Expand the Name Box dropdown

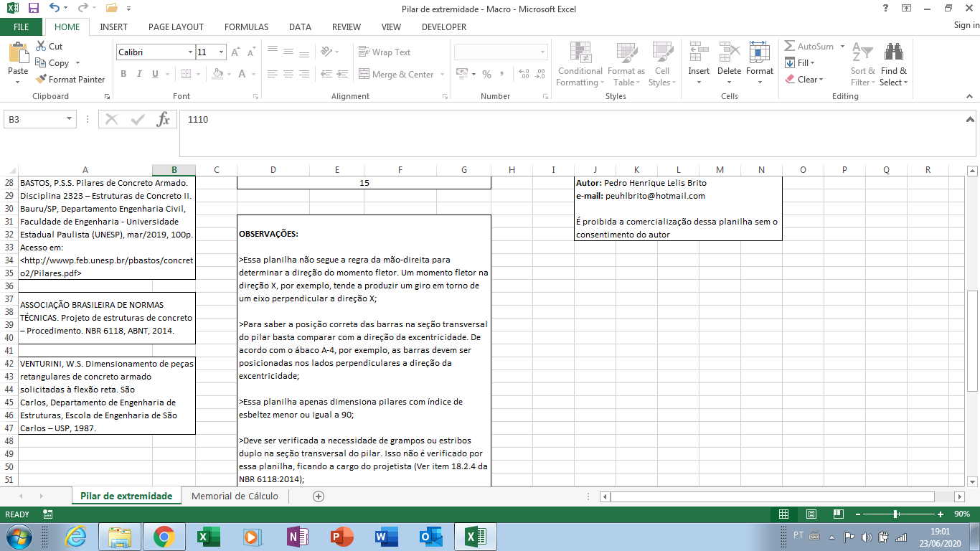(x=70, y=120)
